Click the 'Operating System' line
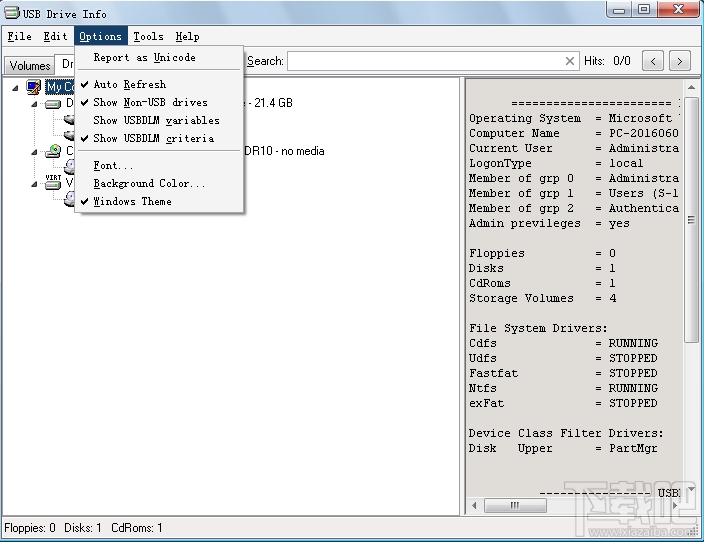704x542 pixels. click(574, 118)
